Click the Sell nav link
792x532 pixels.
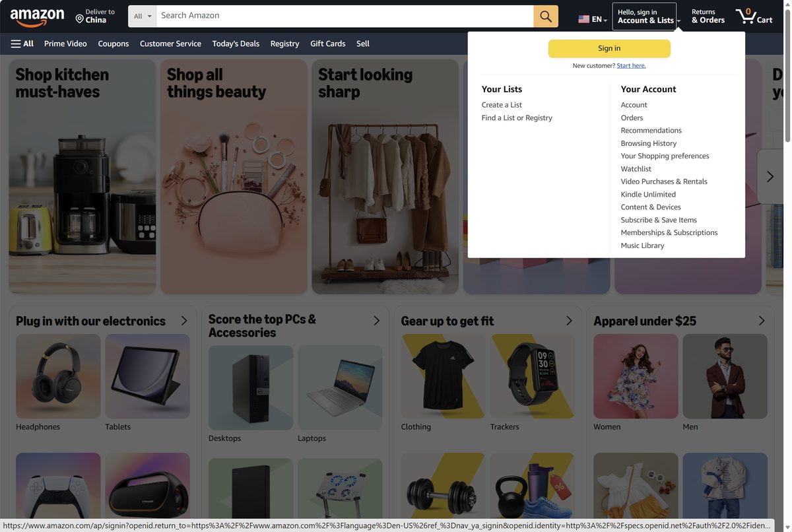click(x=363, y=44)
